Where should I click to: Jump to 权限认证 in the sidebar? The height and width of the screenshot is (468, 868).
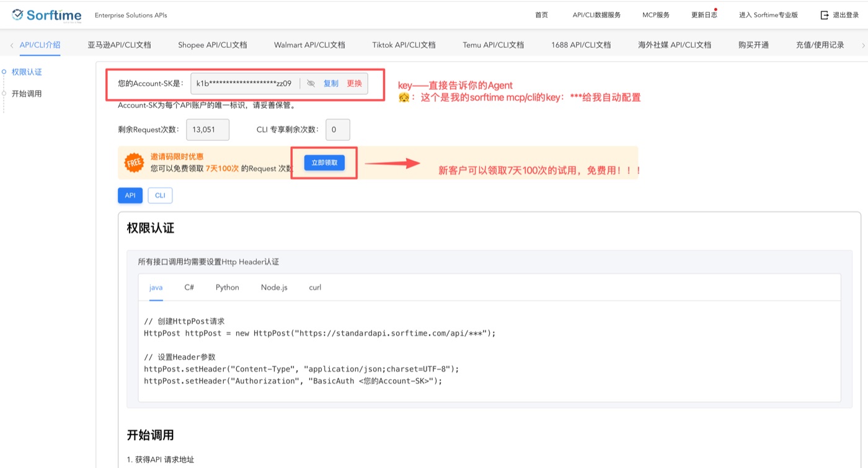[27, 72]
